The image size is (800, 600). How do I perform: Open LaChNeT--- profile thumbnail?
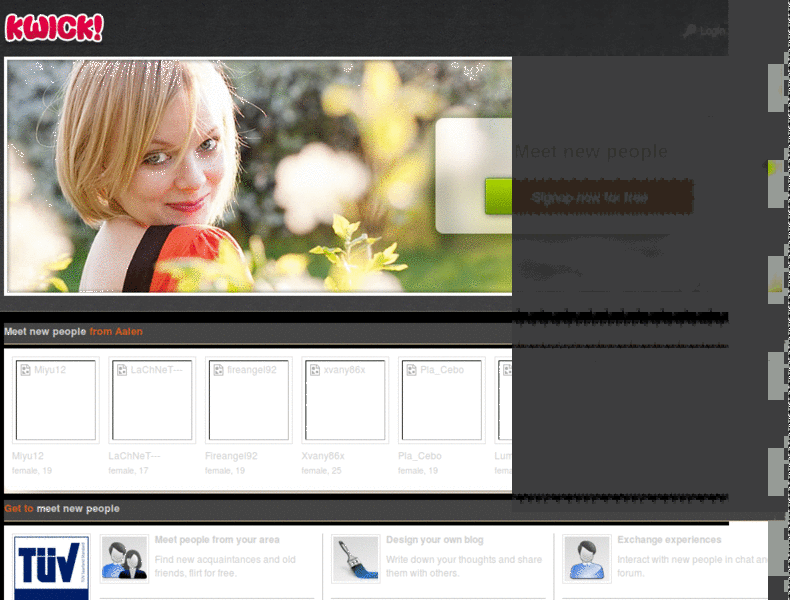click(152, 400)
